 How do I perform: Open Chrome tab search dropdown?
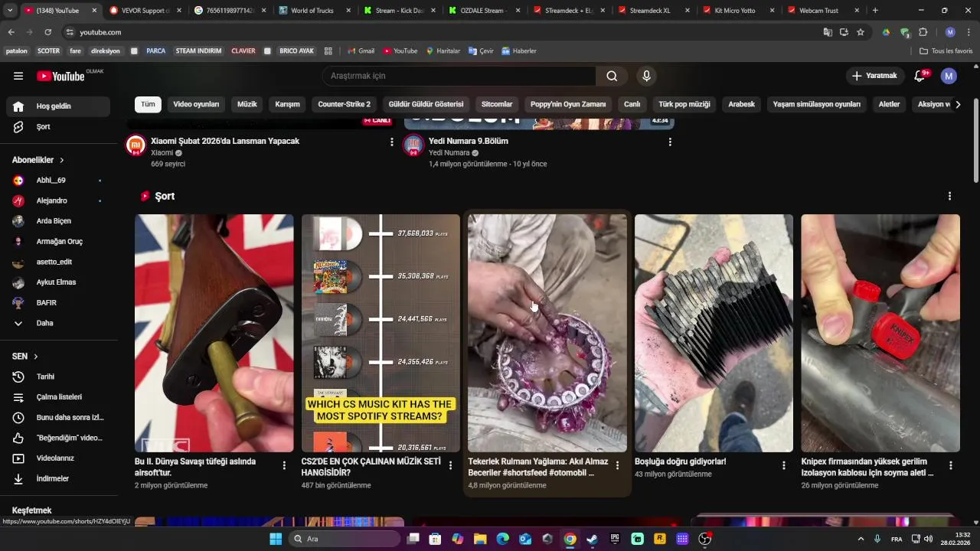pyautogui.click(x=10, y=11)
